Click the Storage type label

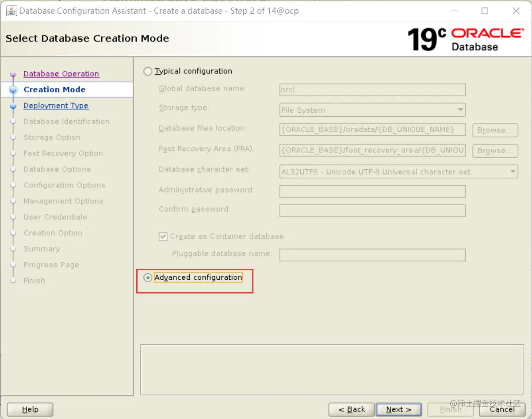(x=184, y=108)
